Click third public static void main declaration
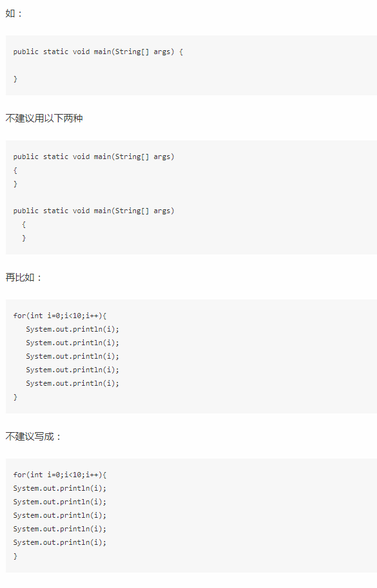Image resolution: width=377 pixels, height=588 pixels. pos(94,211)
